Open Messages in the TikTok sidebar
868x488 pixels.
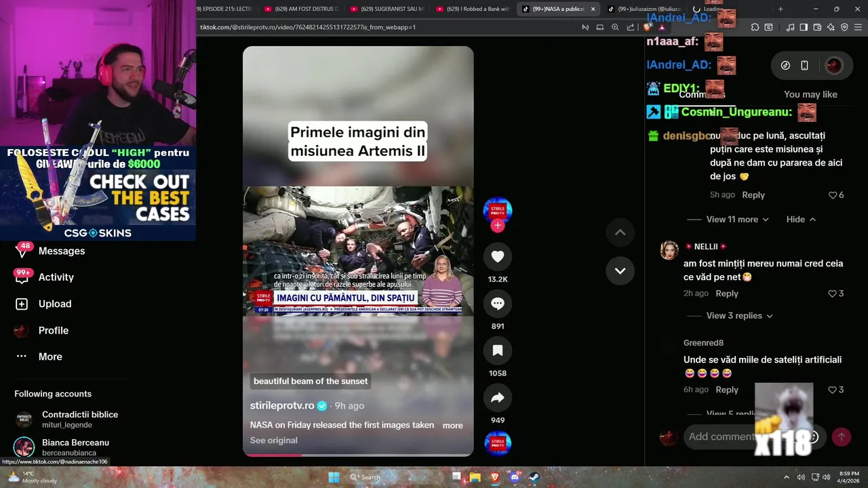click(51, 251)
